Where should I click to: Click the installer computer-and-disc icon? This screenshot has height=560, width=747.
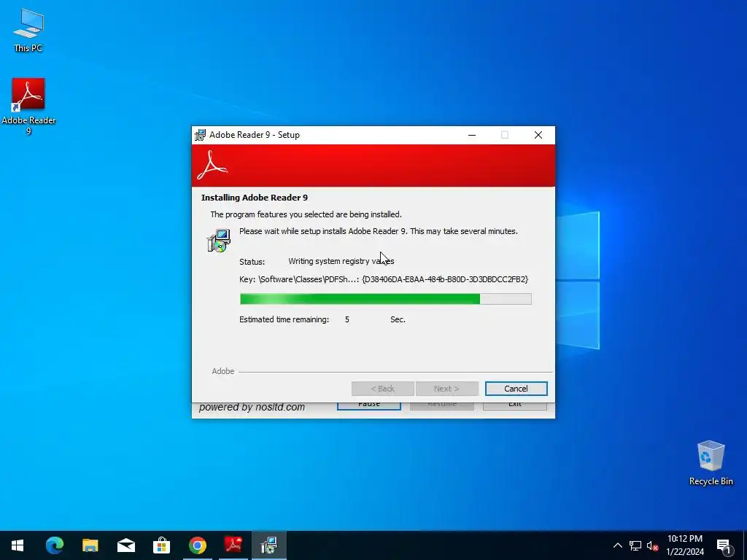click(219, 241)
